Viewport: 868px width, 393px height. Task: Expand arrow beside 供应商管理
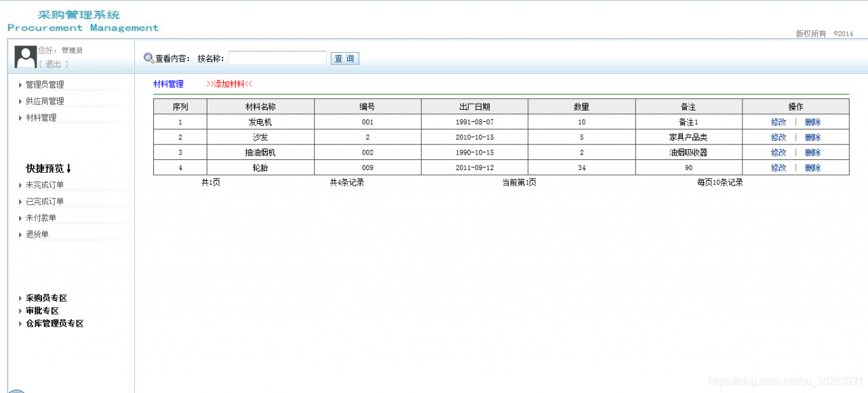click(20, 101)
